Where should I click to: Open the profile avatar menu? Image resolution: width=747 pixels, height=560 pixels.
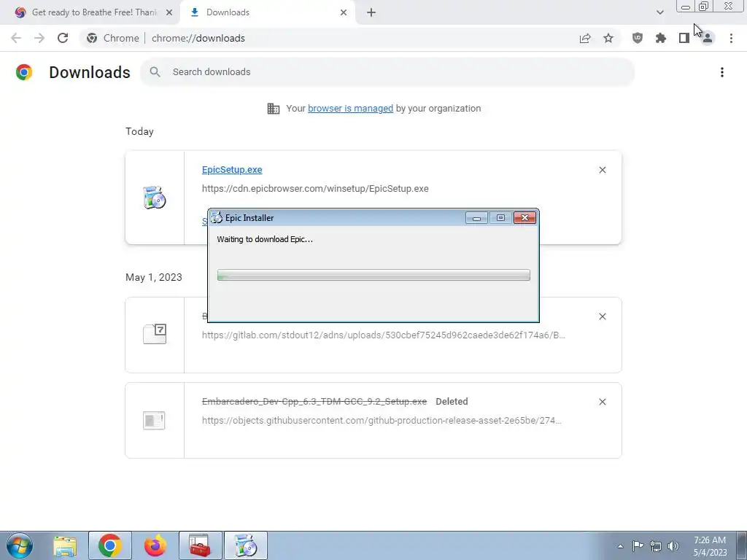coord(708,38)
